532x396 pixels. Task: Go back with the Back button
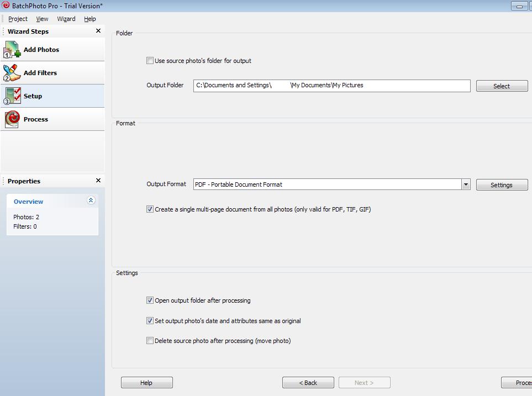308,383
